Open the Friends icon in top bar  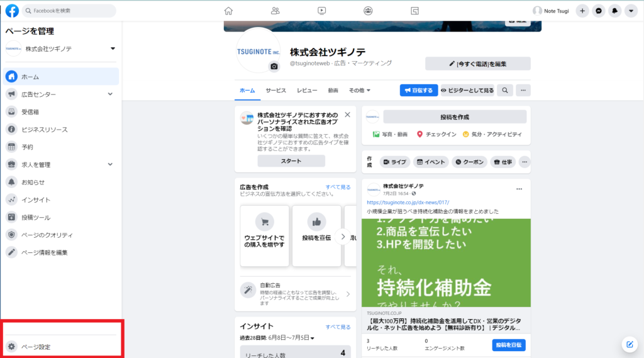point(275,11)
